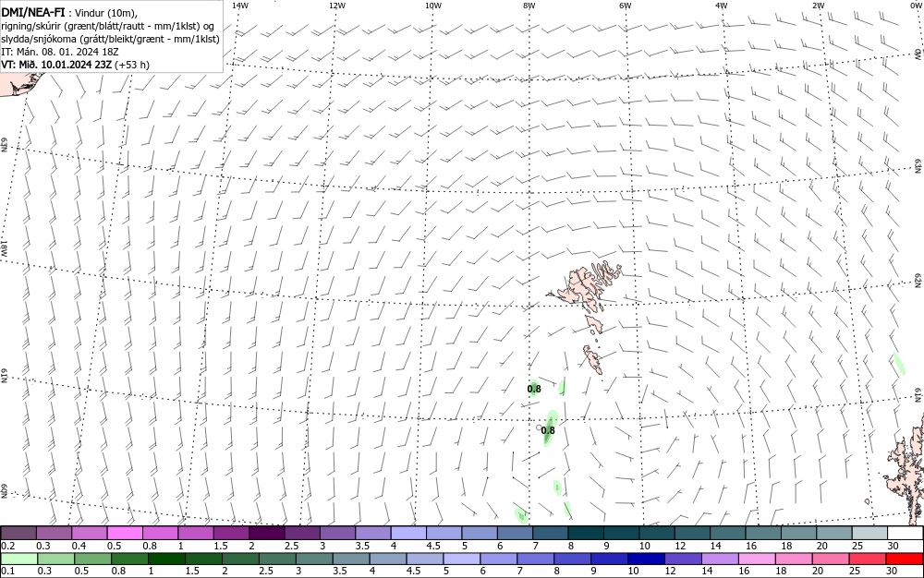Screen dimensions: 924x578
Task: Pick the lower-scale swatch between 1 and 1.5
Action: [x=166, y=558]
